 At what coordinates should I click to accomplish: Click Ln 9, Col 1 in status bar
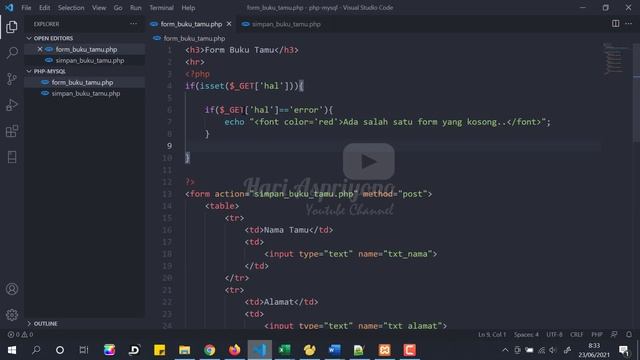(x=492, y=334)
